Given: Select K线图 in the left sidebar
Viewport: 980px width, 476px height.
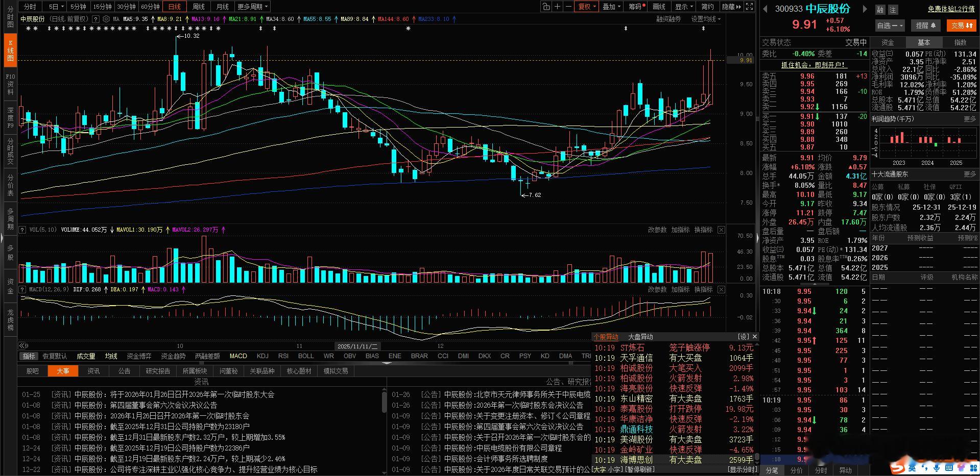Looking at the screenshot, I should [x=10, y=51].
